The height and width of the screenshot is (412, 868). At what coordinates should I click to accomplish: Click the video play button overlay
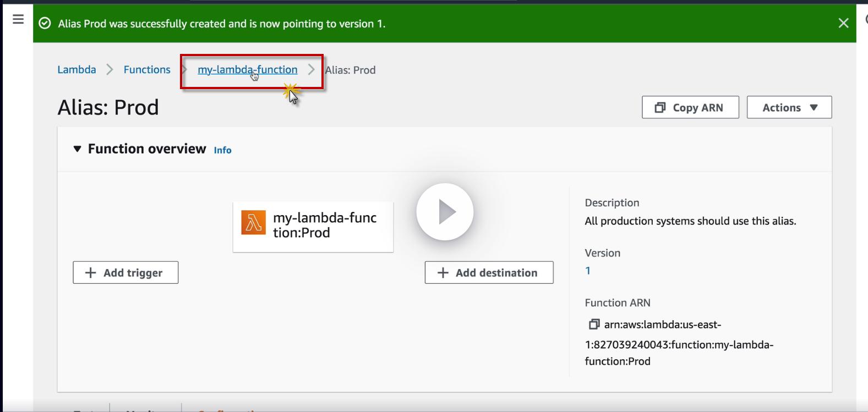click(445, 212)
